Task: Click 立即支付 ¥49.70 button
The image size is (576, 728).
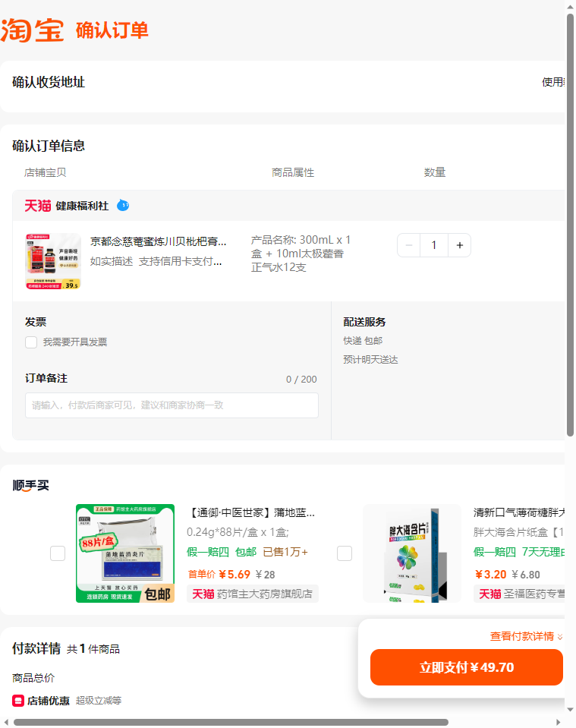Action: pos(467,667)
